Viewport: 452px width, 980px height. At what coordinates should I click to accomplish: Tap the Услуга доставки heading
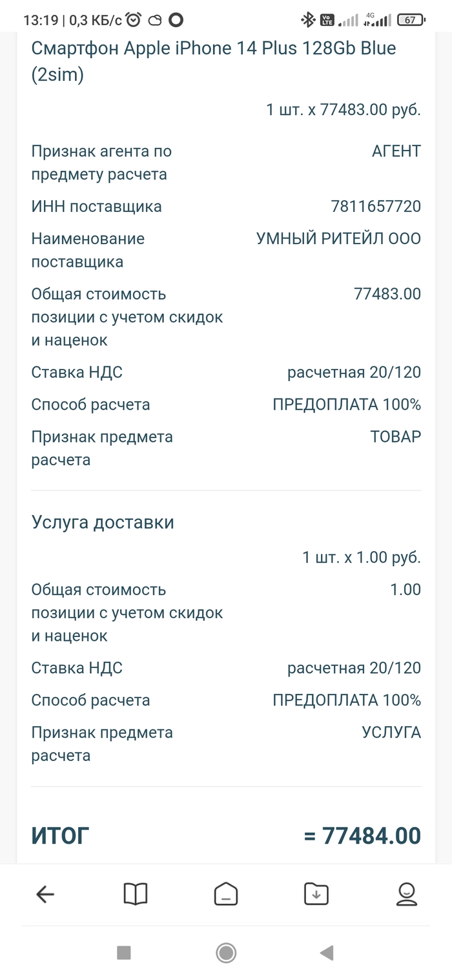pos(103,522)
